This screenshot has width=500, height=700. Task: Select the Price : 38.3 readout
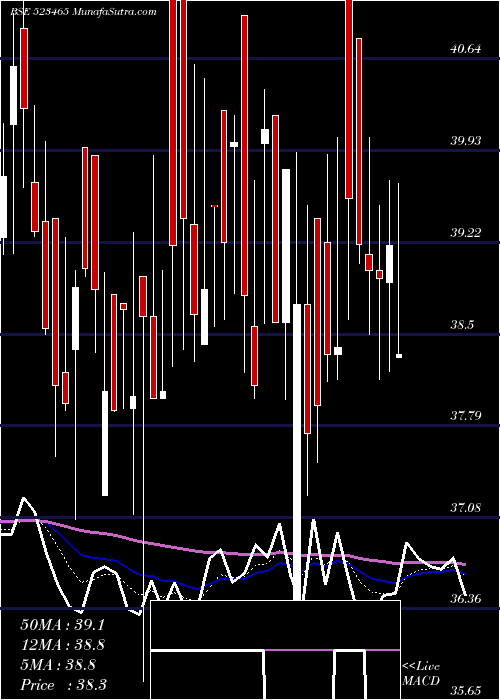63,685
